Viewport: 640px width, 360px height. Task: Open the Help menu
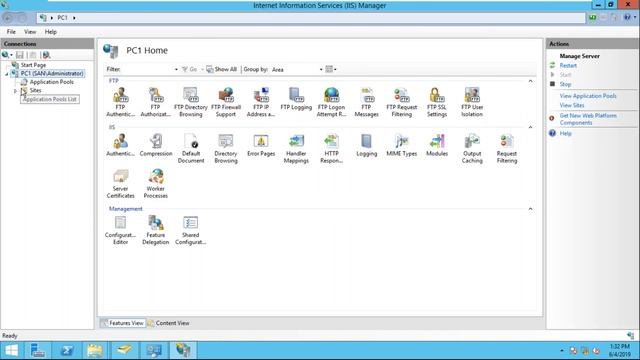51,32
